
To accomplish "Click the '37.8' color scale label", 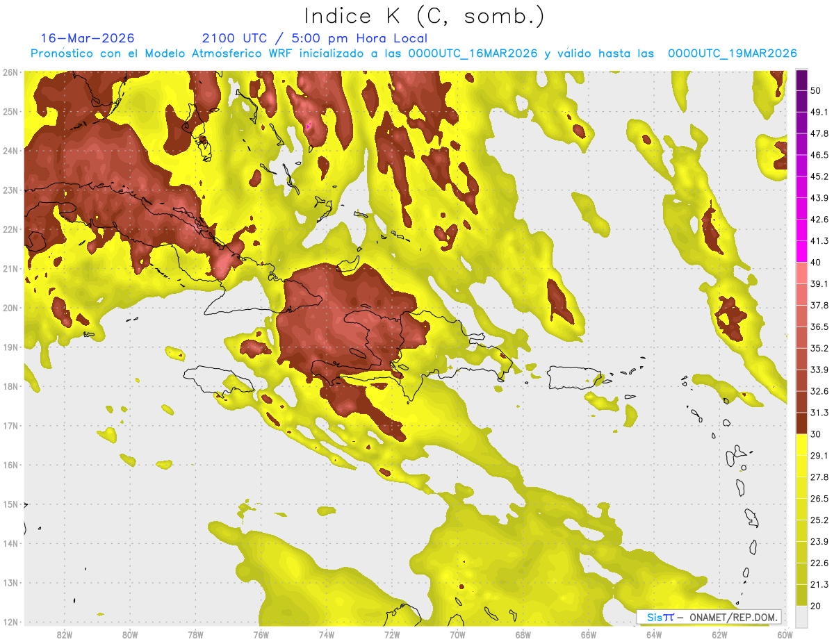I will pos(819,306).
